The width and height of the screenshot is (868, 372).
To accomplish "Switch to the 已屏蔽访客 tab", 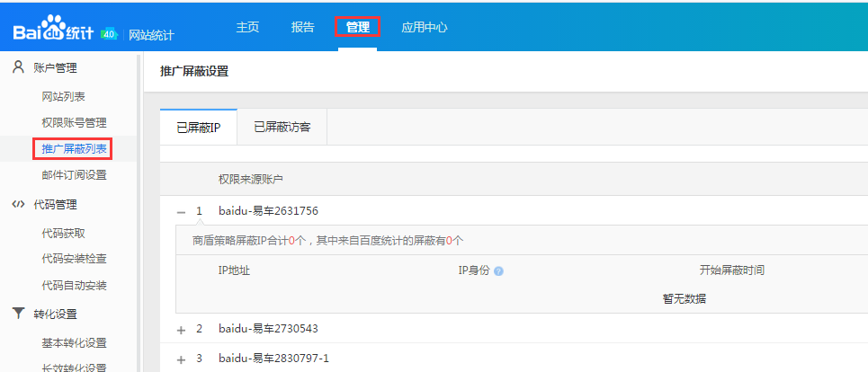I will 282,128.
